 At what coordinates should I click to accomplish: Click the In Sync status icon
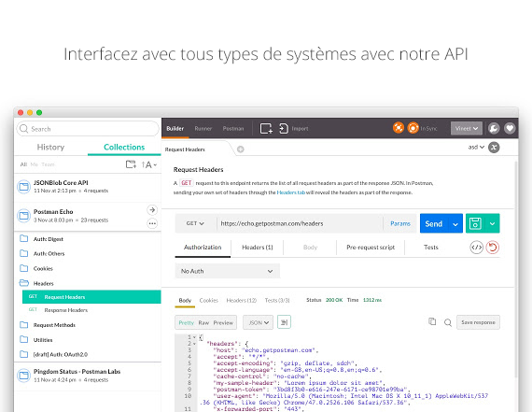[413, 128]
